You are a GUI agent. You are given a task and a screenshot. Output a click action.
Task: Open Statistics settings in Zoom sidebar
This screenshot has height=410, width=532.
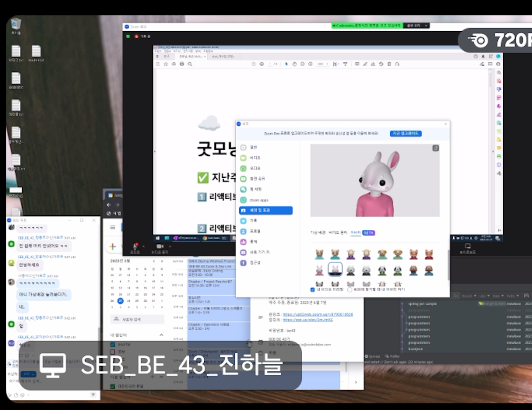[249, 242]
